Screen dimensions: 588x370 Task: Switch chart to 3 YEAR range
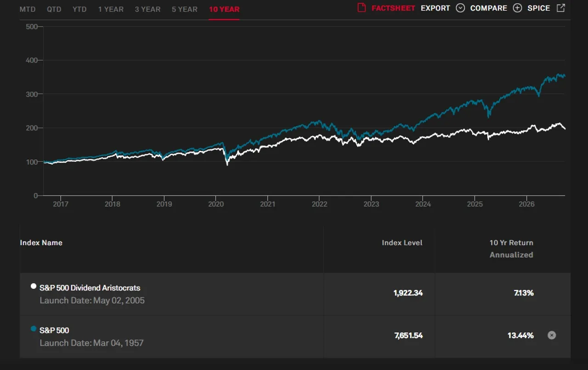147,9
